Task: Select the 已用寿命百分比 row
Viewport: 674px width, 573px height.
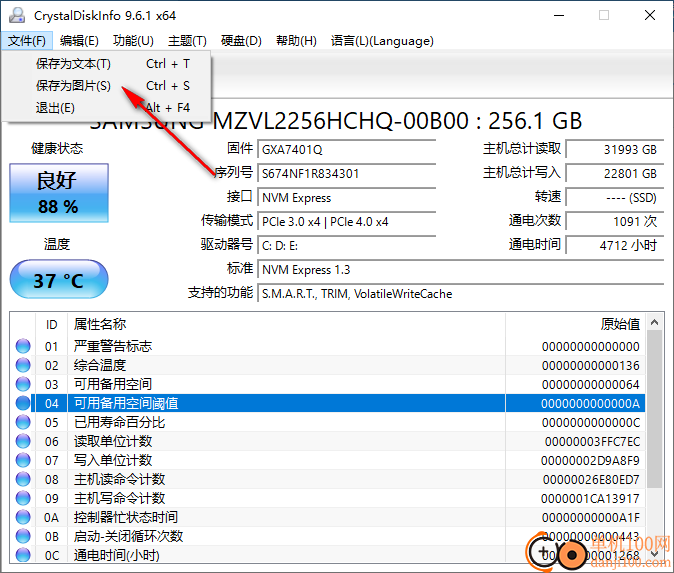Action: [x=329, y=422]
